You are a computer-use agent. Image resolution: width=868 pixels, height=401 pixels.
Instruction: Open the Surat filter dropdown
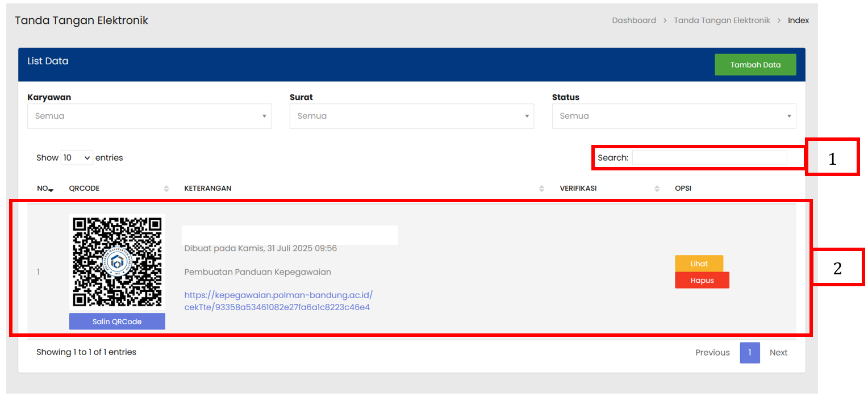click(x=411, y=116)
